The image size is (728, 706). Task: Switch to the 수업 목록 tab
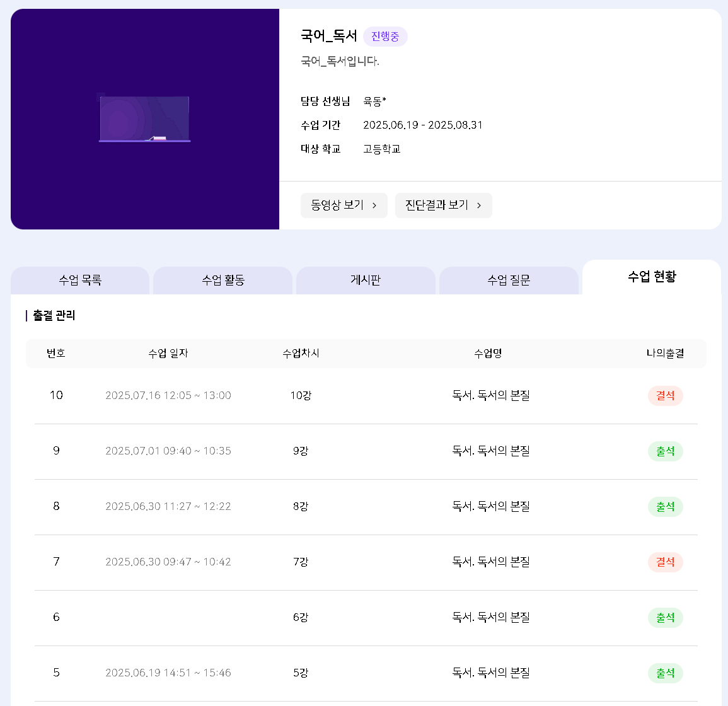click(80, 281)
